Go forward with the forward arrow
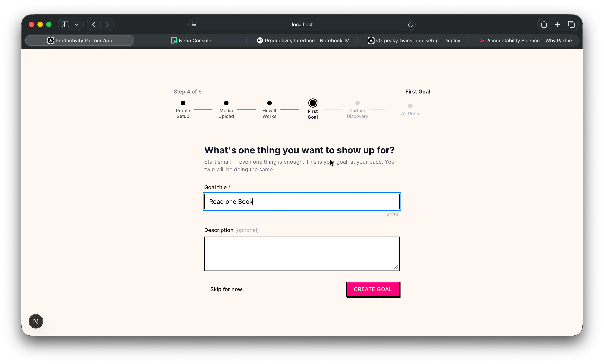604x364 pixels. 107,24
